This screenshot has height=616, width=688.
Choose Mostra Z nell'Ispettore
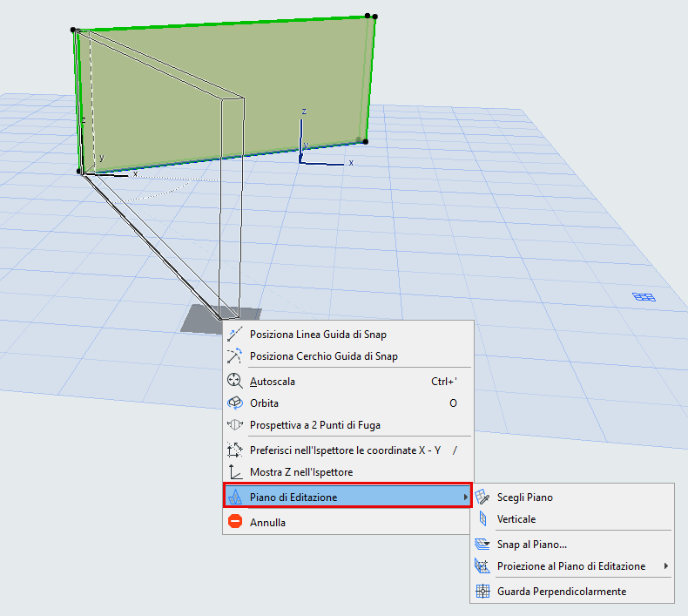[348, 472]
